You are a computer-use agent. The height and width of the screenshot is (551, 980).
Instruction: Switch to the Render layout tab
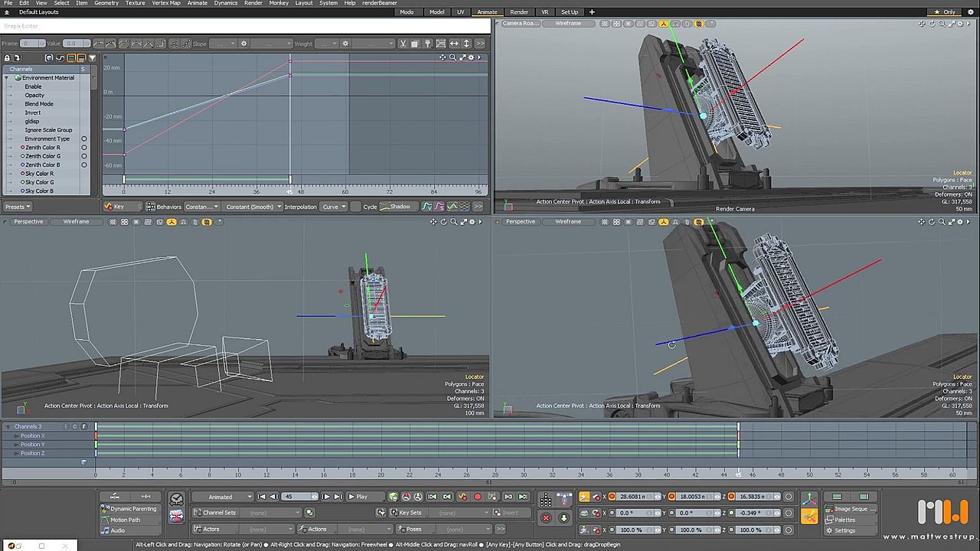(x=518, y=12)
